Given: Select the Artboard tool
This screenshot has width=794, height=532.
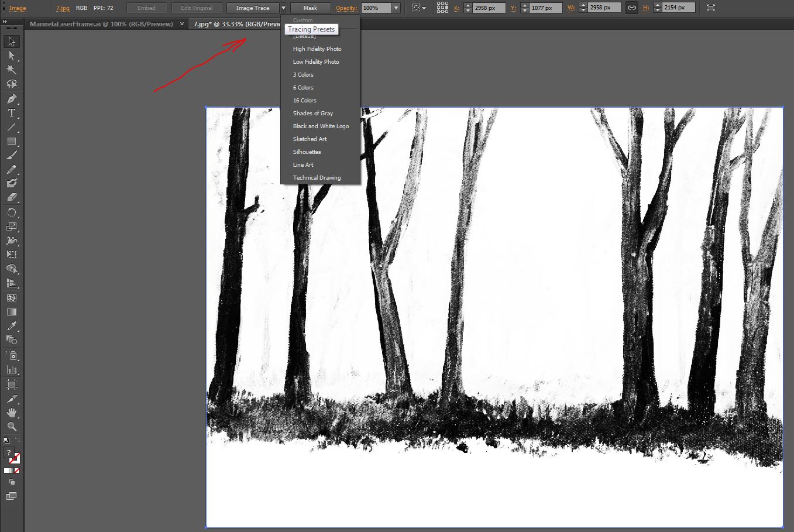Looking at the screenshot, I should 12,385.
